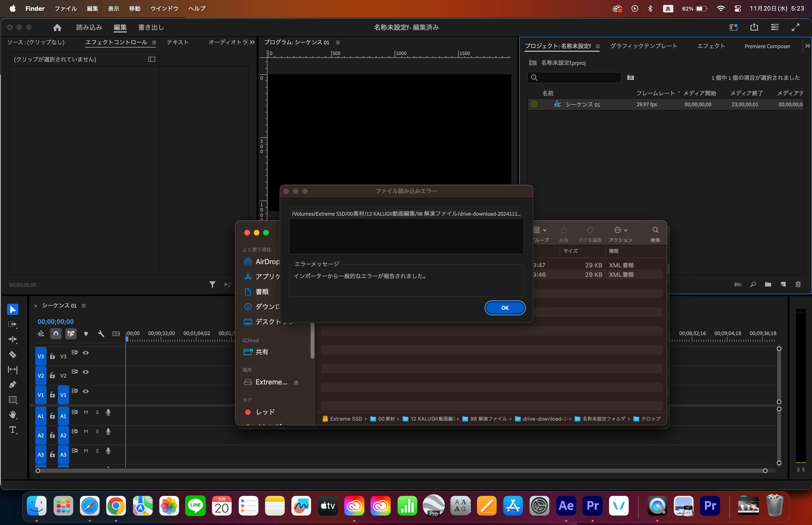The height and width of the screenshot is (525, 812).
Task: Open the Finder action dropdown
Action: point(620,231)
